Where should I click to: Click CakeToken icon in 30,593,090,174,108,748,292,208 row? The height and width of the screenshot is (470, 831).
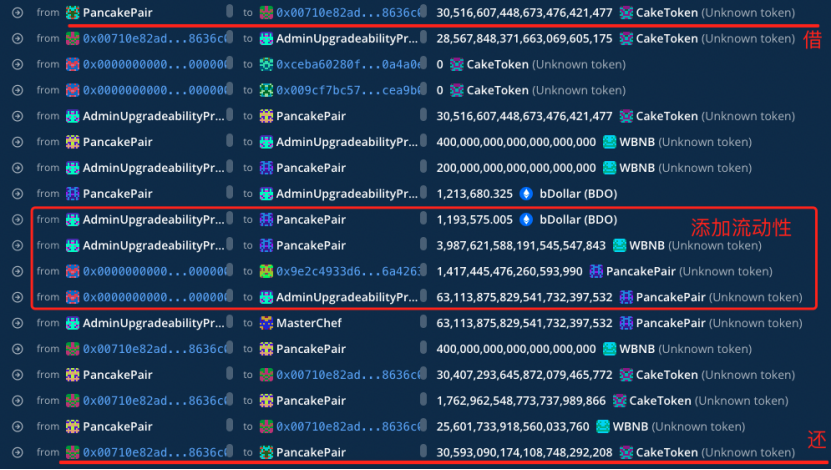[626, 453]
